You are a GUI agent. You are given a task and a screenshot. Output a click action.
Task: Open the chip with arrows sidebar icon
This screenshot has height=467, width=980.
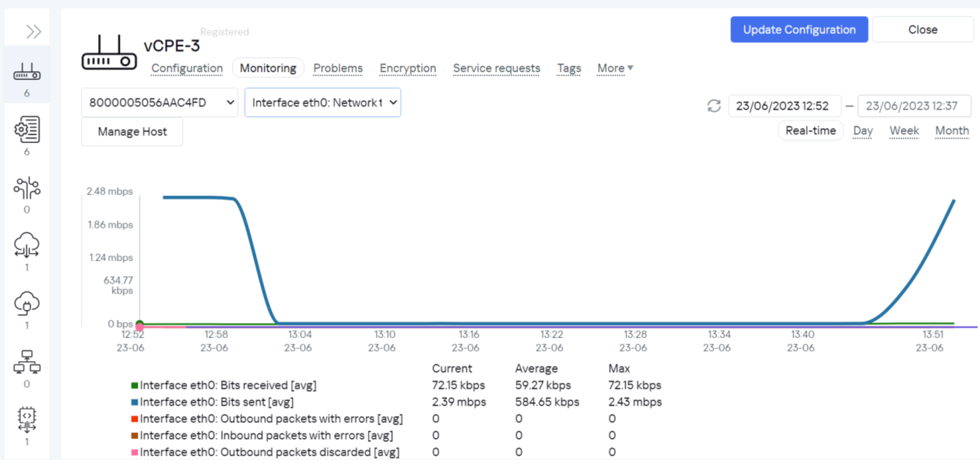tap(27, 420)
